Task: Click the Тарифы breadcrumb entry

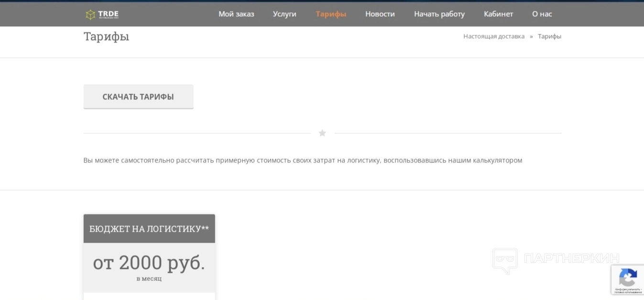Action: (x=549, y=36)
